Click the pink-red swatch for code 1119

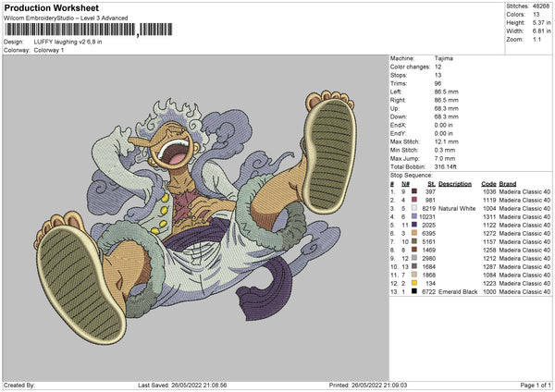414,200
